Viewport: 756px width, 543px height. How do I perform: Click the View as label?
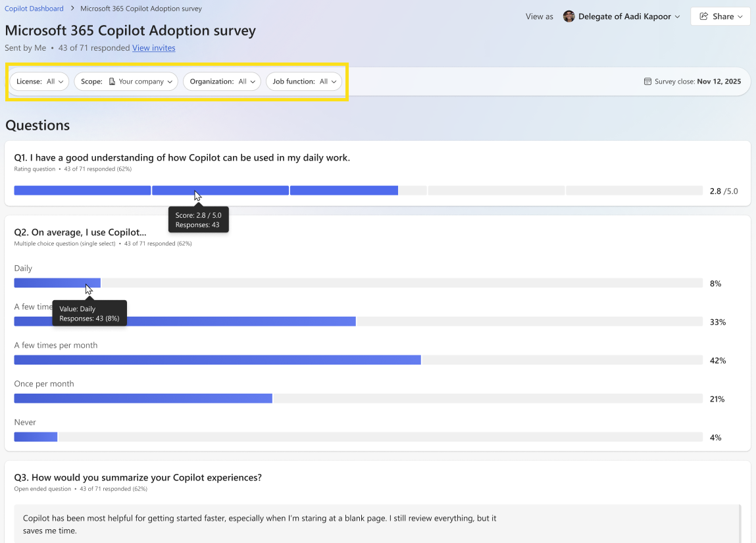coord(540,16)
